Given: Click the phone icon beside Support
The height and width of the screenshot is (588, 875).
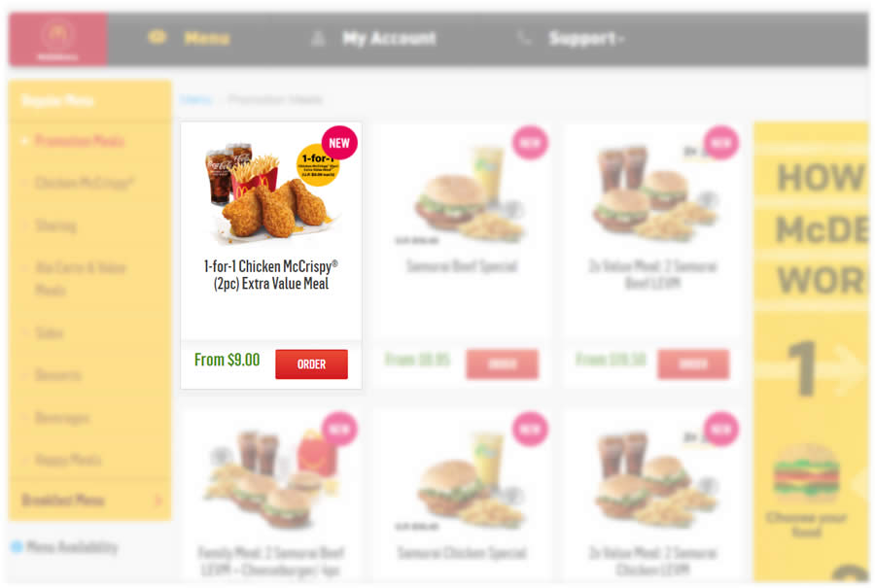Looking at the screenshot, I should click(525, 38).
